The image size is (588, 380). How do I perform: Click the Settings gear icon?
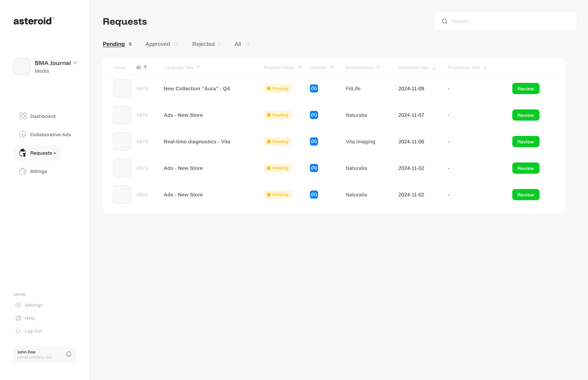pyautogui.click(x=18, y=305)
